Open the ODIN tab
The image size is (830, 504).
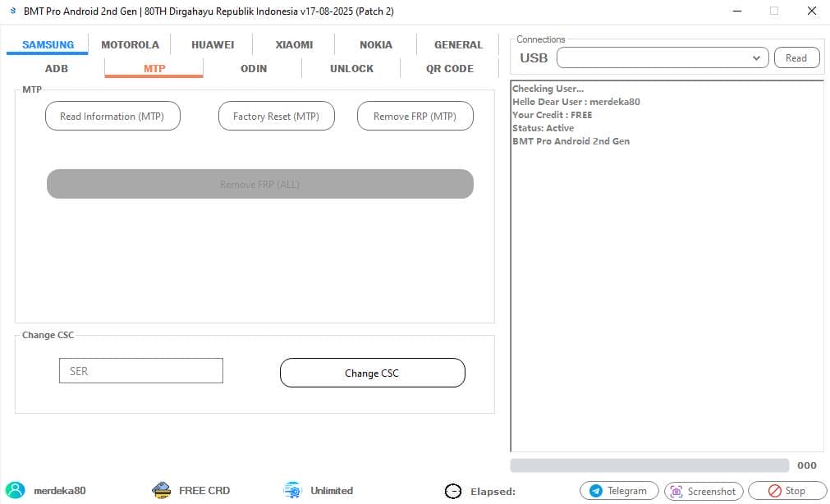click(x=253, y=68)
